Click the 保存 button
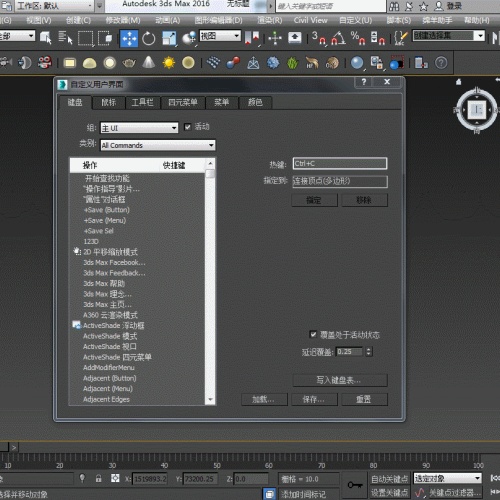 coord(314,399)
